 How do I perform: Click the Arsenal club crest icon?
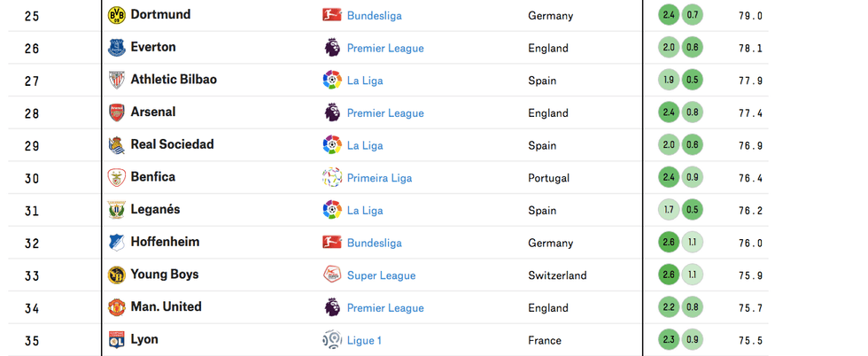coord(116,112)
